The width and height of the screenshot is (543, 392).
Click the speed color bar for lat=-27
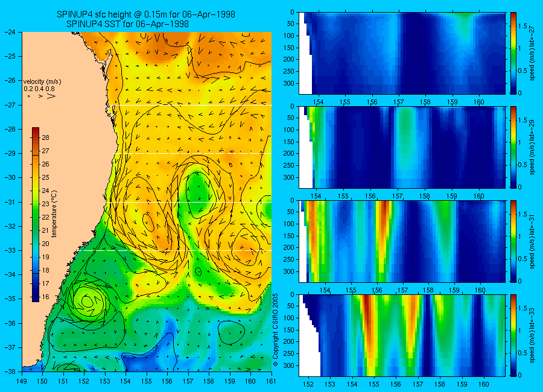(513, 53)
